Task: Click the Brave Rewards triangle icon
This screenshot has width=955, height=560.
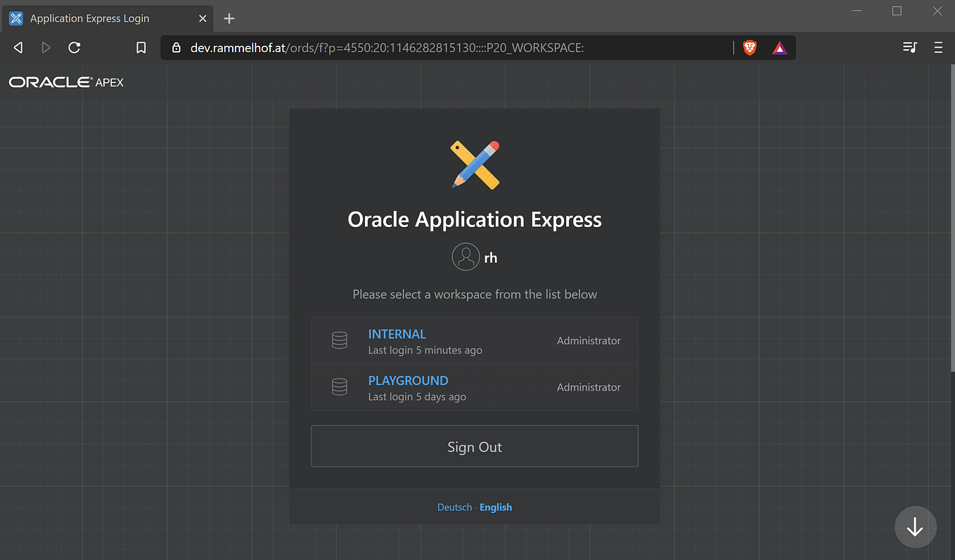Action: coord(779,48)
